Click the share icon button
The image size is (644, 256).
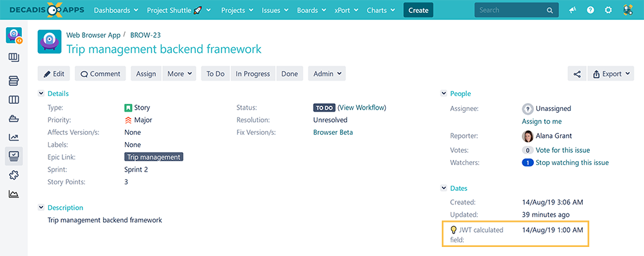click(x=577, y=74)
